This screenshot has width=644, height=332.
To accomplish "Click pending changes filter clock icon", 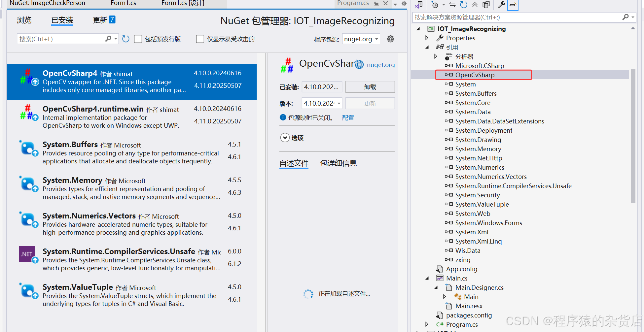I will click(x=435, y=5).
